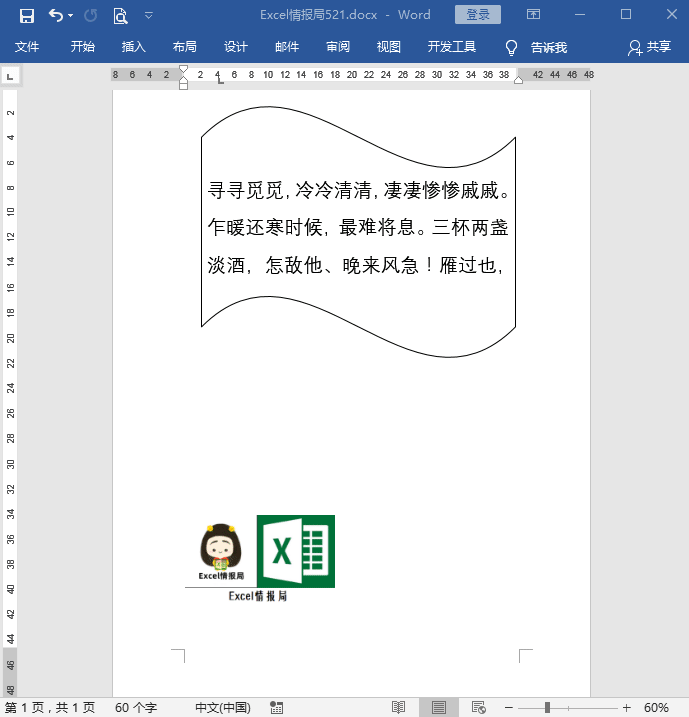Open the 布局 tab

(185, 47)
